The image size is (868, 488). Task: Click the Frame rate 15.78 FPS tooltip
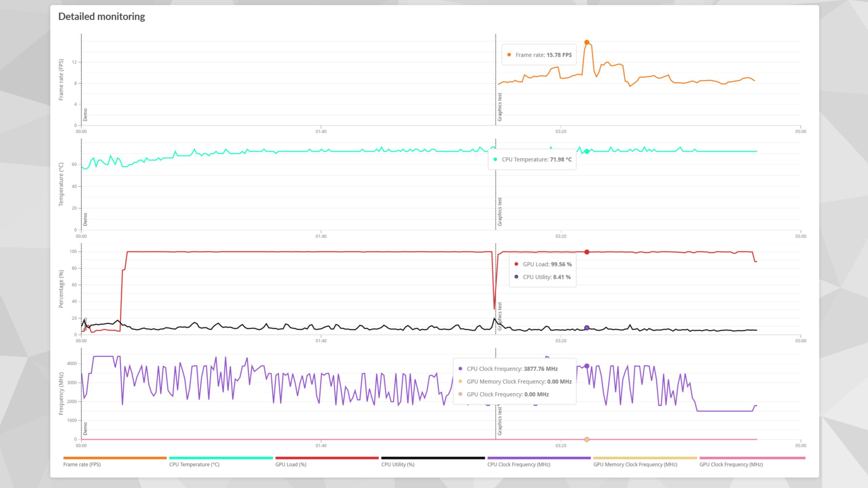coord(539,55)
